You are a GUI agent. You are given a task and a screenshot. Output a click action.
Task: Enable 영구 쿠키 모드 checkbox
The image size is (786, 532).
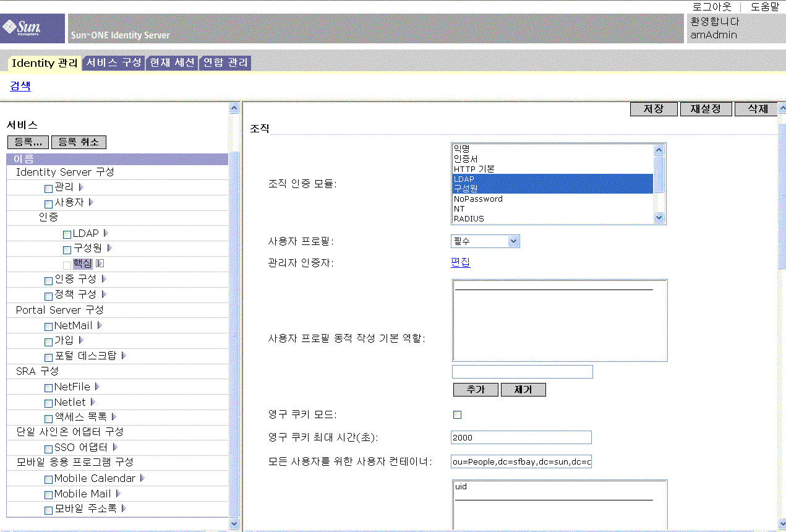coord(458,414)
